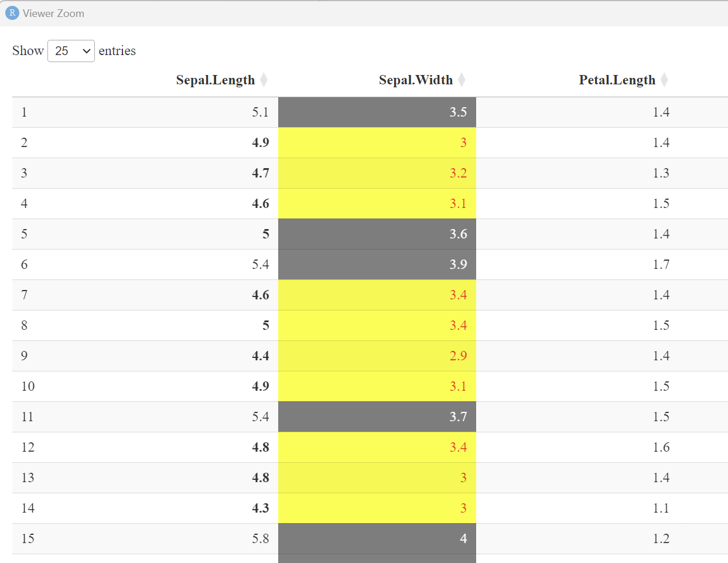This screenshot has height=563, width=728.
Task: Click the sort arrows beside Petal.Length
Action: (x=664, y=80)
